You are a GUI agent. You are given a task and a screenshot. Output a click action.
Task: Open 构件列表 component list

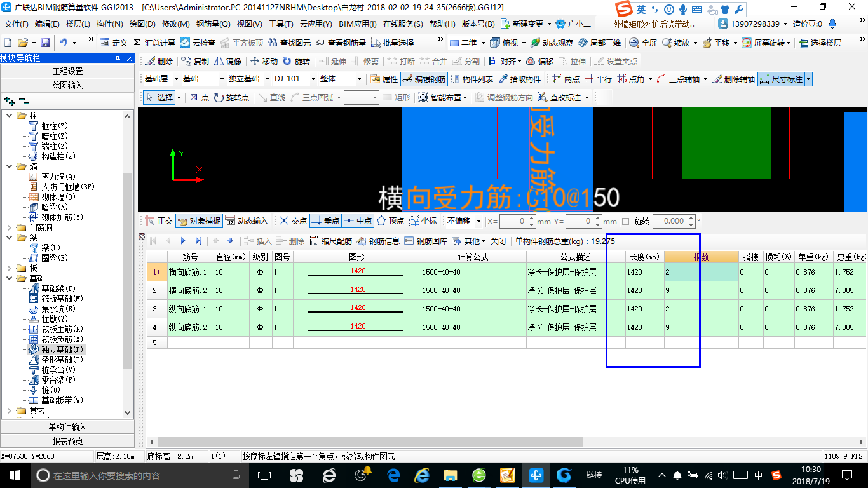tap(471, 79)
